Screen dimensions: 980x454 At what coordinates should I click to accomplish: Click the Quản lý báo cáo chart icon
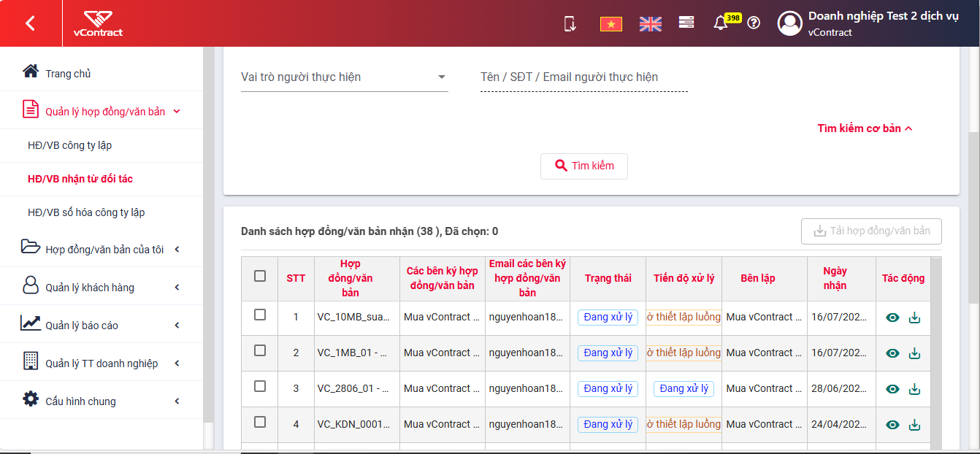(x=31, y=323)
